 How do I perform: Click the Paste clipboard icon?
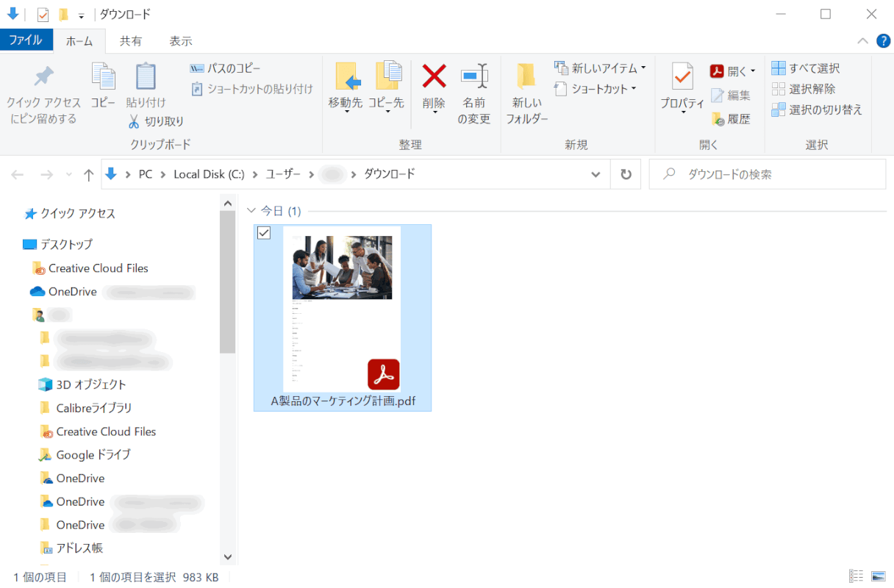point(146,76)
